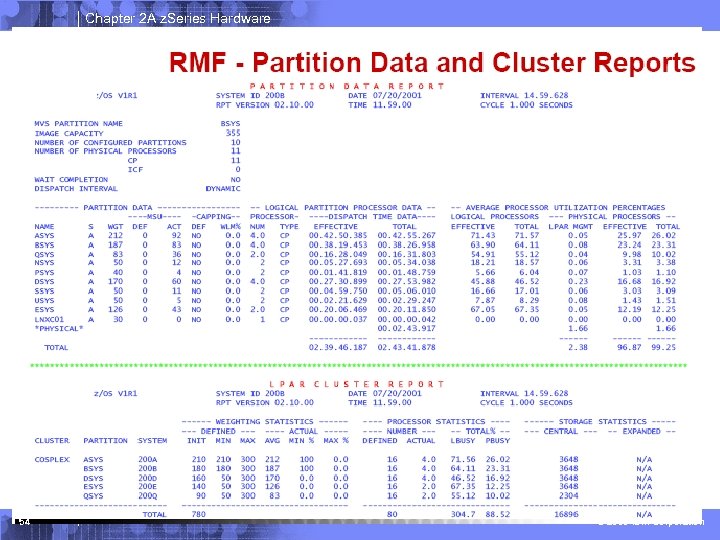Click the 'Chapter 2A zSeries Hardware' header text
Screen dimensions: 720x540
pyautogui.click(x=178, y=18)
